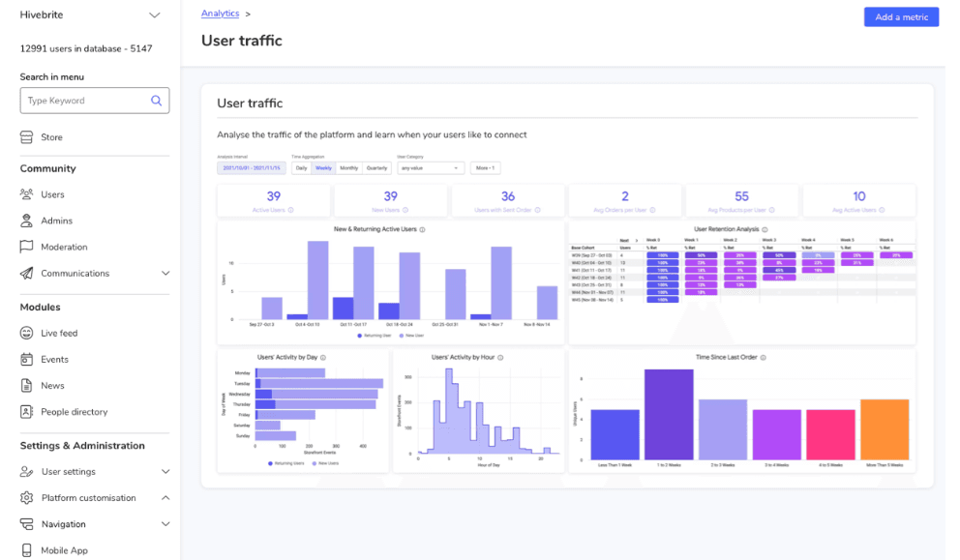Image resolution: width=960 pixels, height=560 pixels.
Task: Select the Quarterly time aggregation option
Action: click(376, 167)
